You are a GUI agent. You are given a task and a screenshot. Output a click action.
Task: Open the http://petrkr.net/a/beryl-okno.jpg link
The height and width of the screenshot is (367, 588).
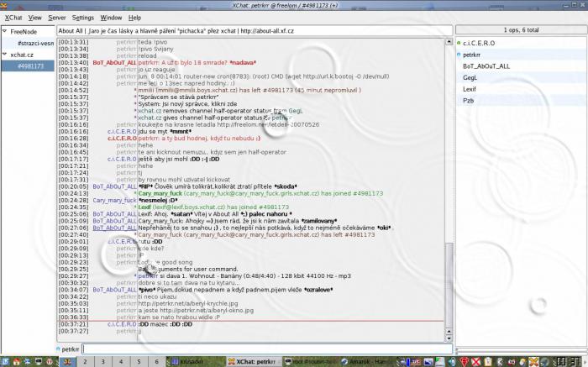pos(207,311)
